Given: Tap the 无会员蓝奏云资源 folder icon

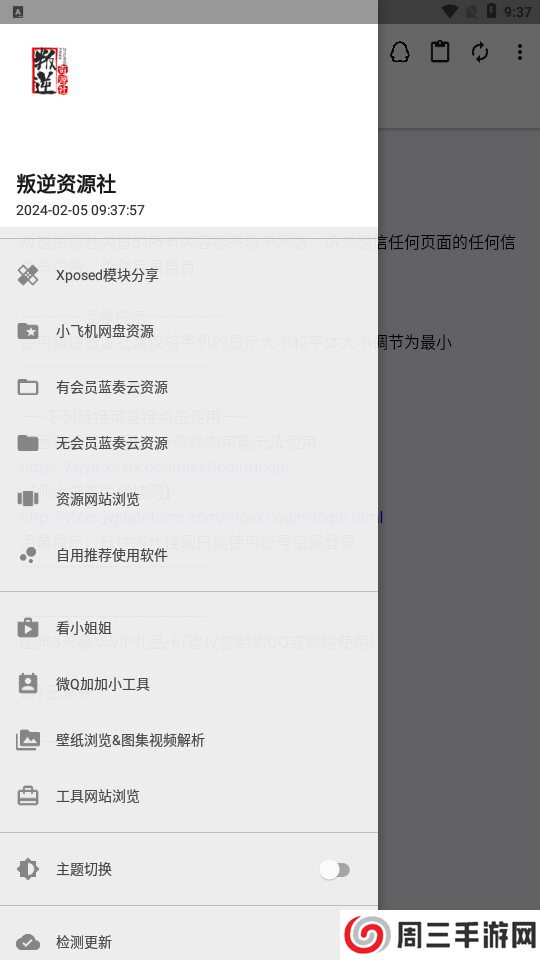Looking at the screenshot, I should tap(28, 443).
